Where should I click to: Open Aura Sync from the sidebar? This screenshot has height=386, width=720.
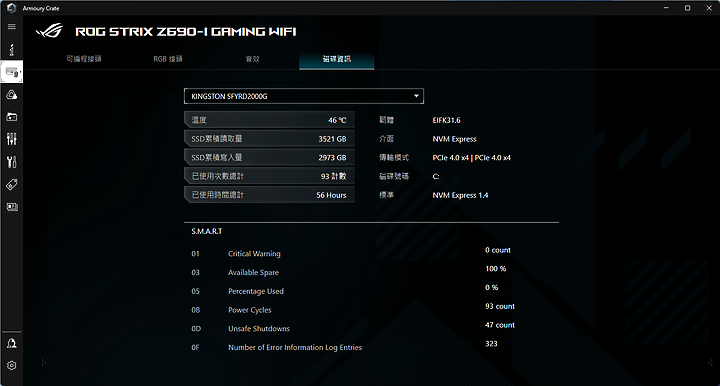[11, 95]
